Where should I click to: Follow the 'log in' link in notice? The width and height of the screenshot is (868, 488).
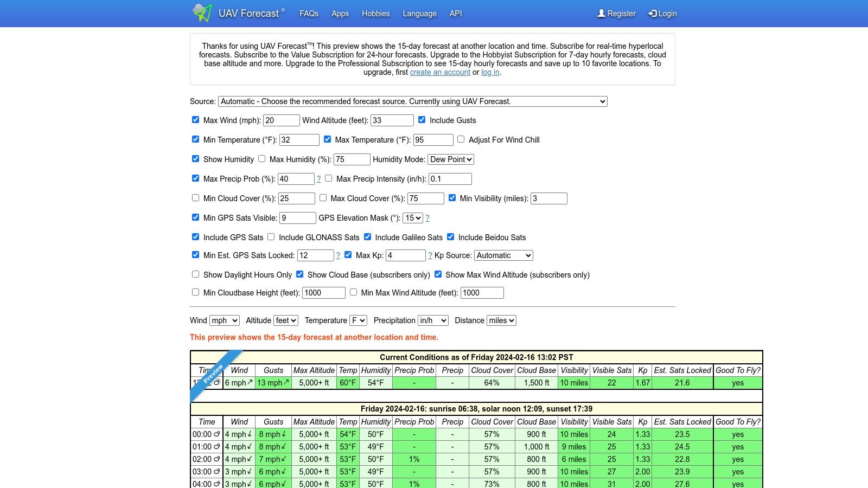pos(490,72)
